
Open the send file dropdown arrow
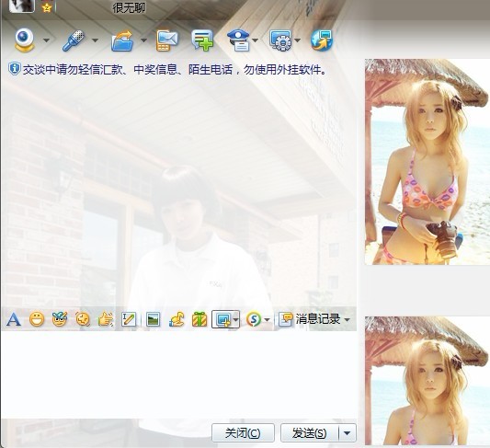click(x=143, y=40)
